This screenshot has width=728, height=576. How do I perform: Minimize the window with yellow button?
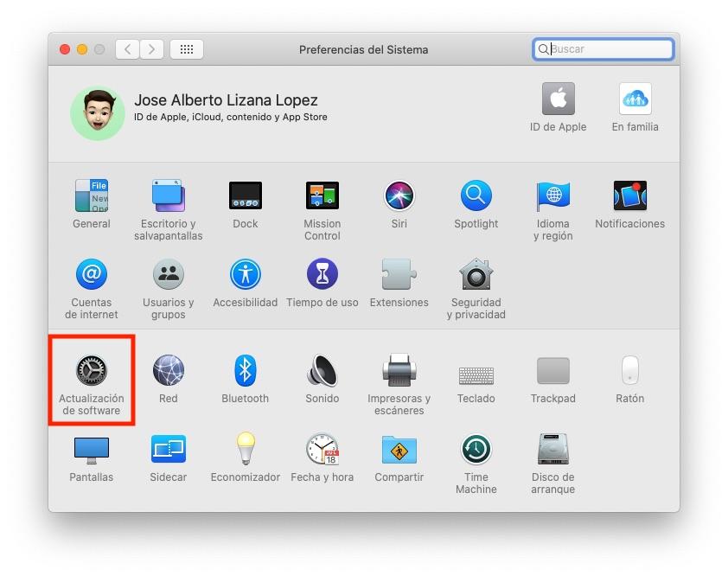coord(82,49)
